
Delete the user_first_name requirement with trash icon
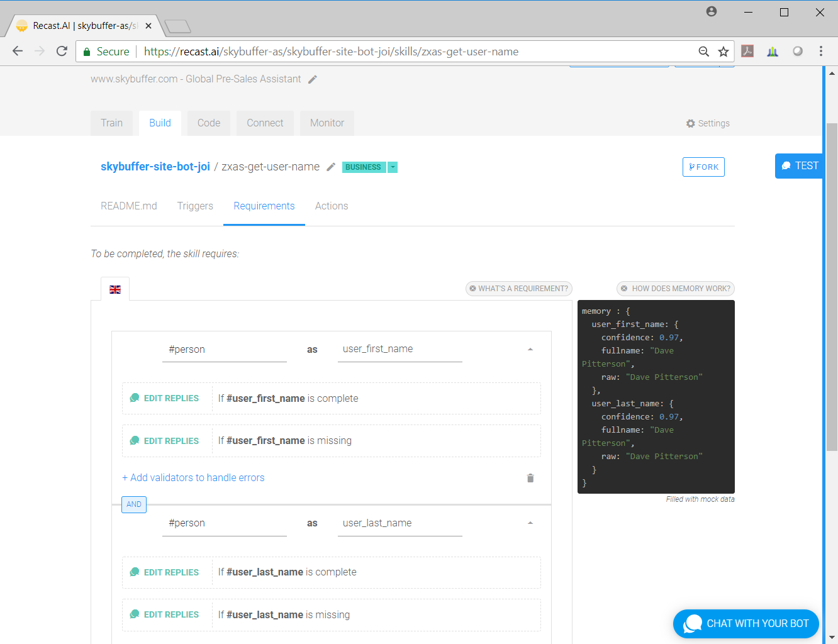[x=530, y=478]
